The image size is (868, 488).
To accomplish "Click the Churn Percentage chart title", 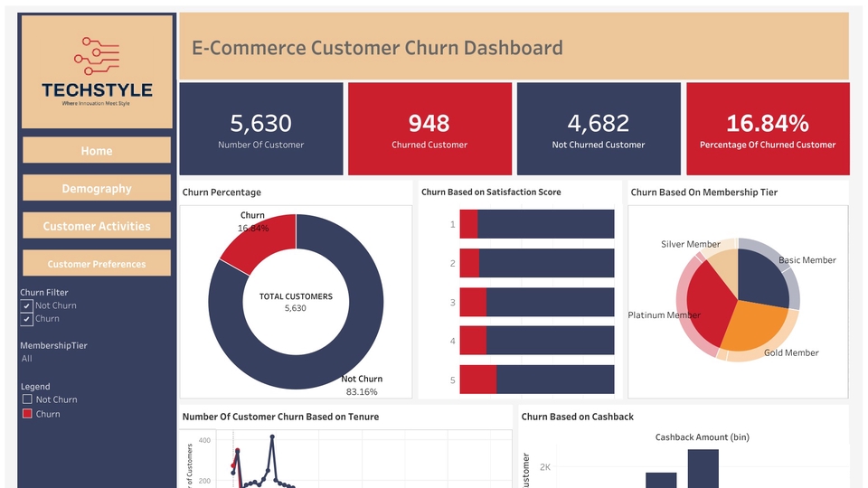I will pyautogui.click(x=222, y=192).
